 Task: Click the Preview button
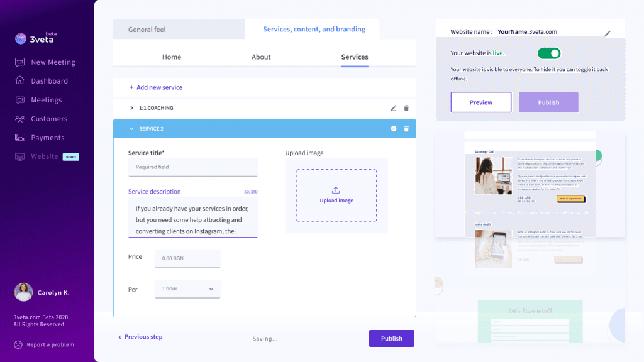pyautogui.click(x=481, y=102)
